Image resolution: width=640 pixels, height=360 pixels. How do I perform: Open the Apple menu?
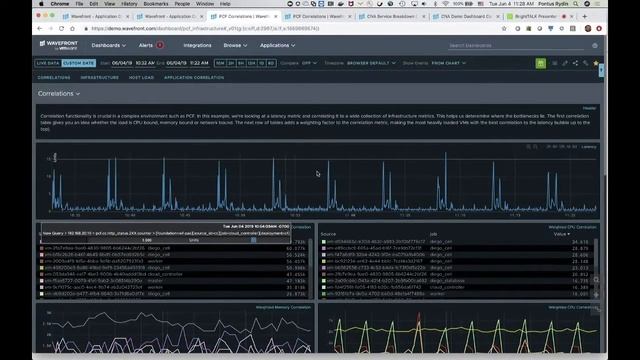41,4
